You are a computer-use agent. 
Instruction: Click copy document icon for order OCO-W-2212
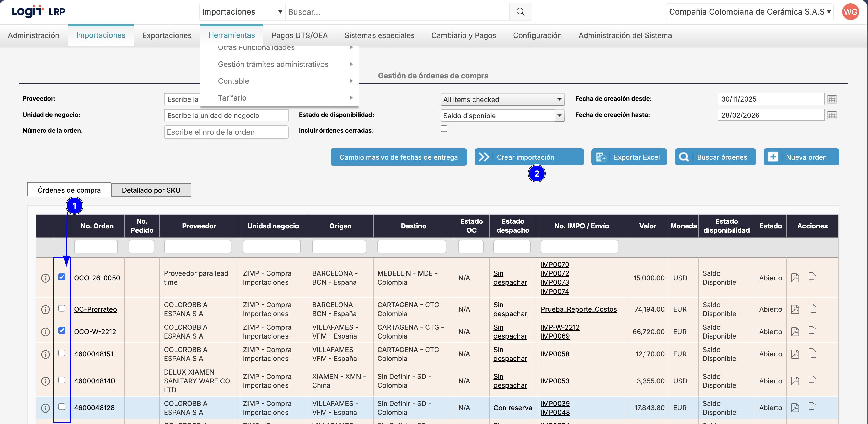pyautogui.click(x=812, y=331)
